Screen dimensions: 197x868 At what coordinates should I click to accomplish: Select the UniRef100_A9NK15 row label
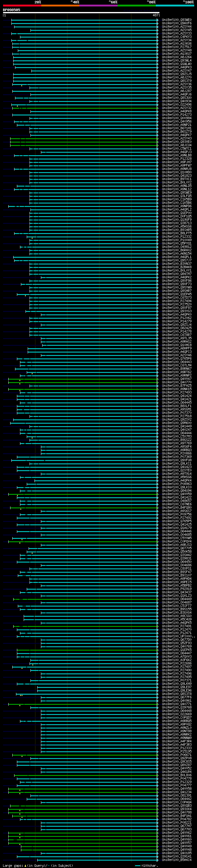(x=177, y=389)
